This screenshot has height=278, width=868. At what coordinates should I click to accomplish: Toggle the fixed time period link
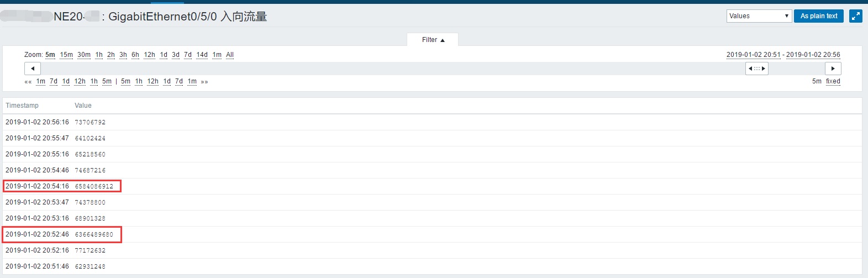833,81
